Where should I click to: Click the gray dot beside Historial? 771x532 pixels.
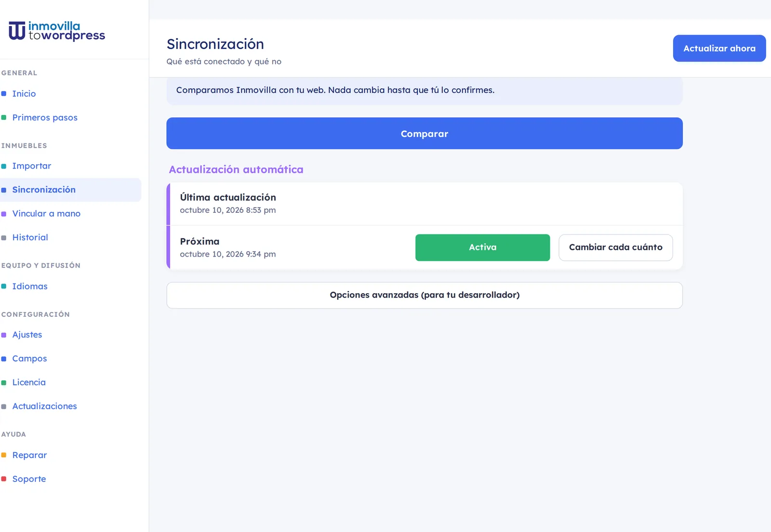pyautogui.click(x=4, y=238)
